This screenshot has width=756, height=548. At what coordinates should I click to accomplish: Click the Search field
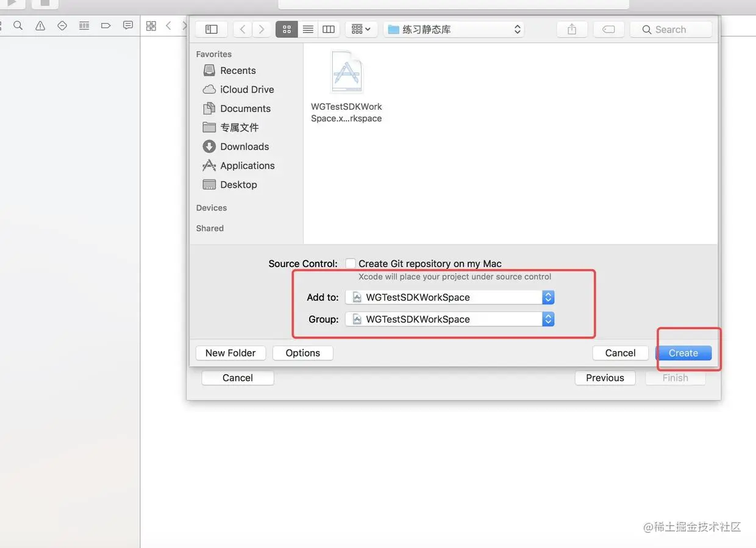coord(671,29)
